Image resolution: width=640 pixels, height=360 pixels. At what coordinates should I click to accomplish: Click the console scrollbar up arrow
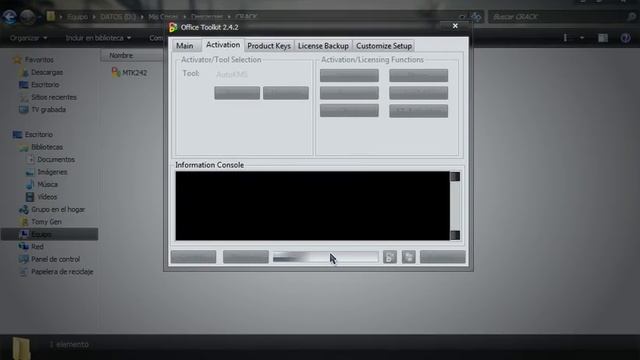click(455, 176)
